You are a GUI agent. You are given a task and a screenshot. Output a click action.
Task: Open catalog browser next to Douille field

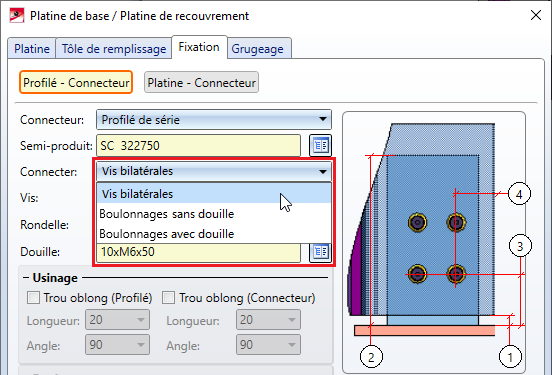tap(320, 252)
